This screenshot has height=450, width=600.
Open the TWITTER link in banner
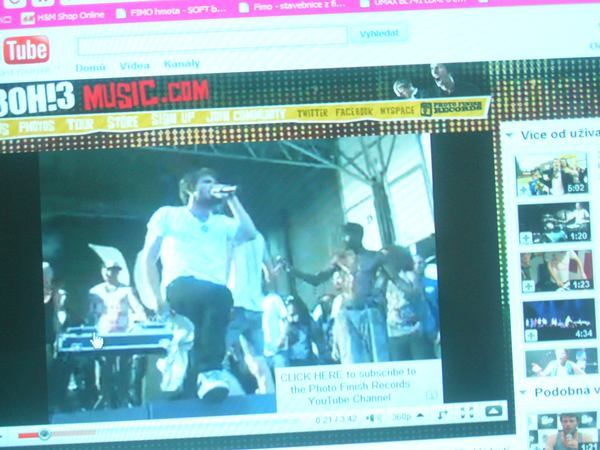point(312,113)
